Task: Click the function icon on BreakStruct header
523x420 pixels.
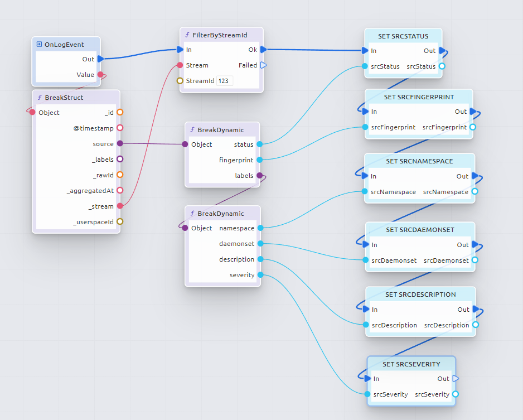Action: 40,97
